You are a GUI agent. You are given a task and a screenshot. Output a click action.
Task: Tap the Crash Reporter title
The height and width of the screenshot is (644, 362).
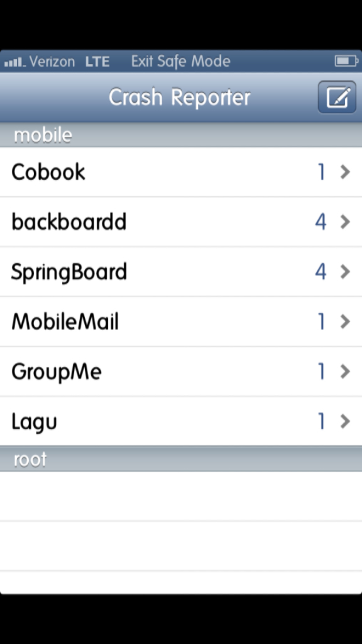point(179,97)
